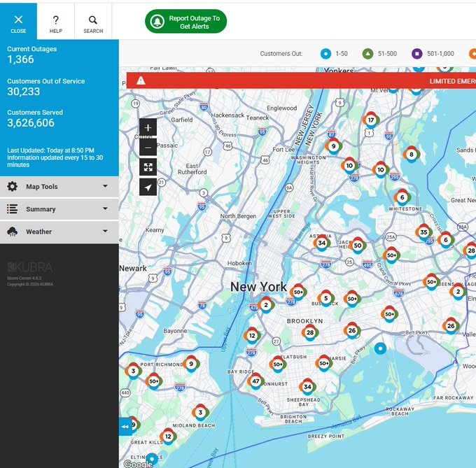The height and width of the screenshot is (468, 476).
Task: Click the warning triangle on red banner
Action: (141, 80)
